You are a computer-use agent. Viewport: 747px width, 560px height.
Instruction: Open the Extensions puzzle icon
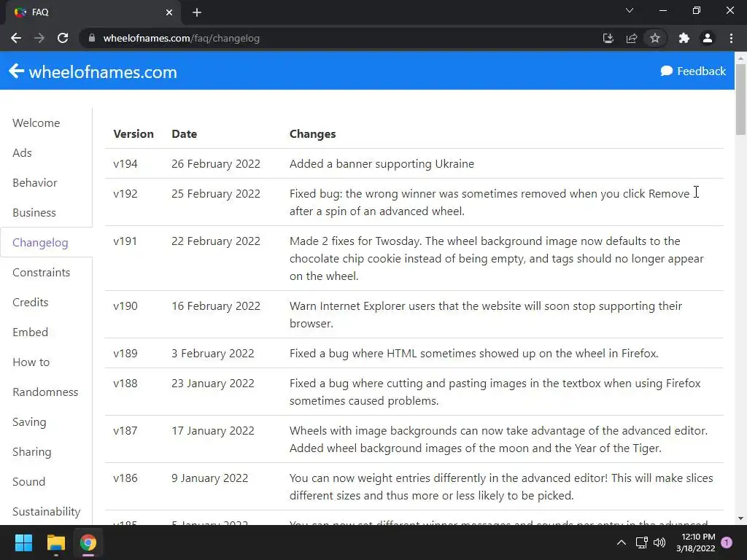coord(684,38)
